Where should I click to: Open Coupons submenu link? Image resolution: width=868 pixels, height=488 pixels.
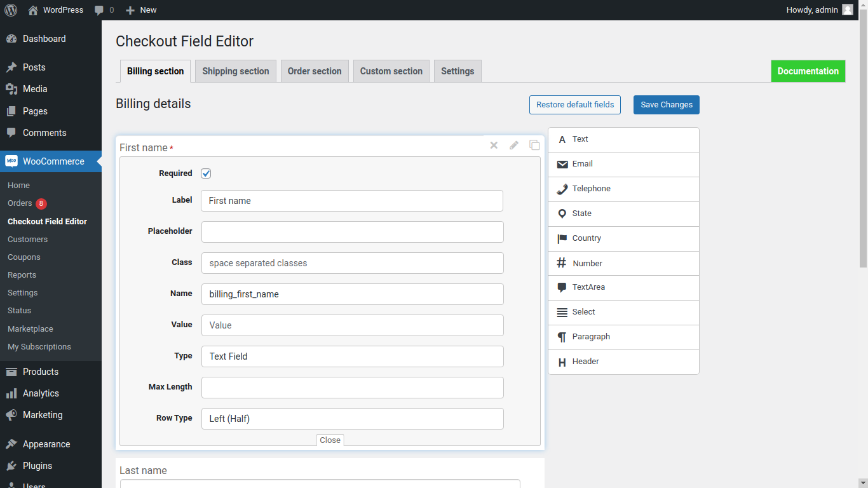pyautogui.click(x=24, y=257)
